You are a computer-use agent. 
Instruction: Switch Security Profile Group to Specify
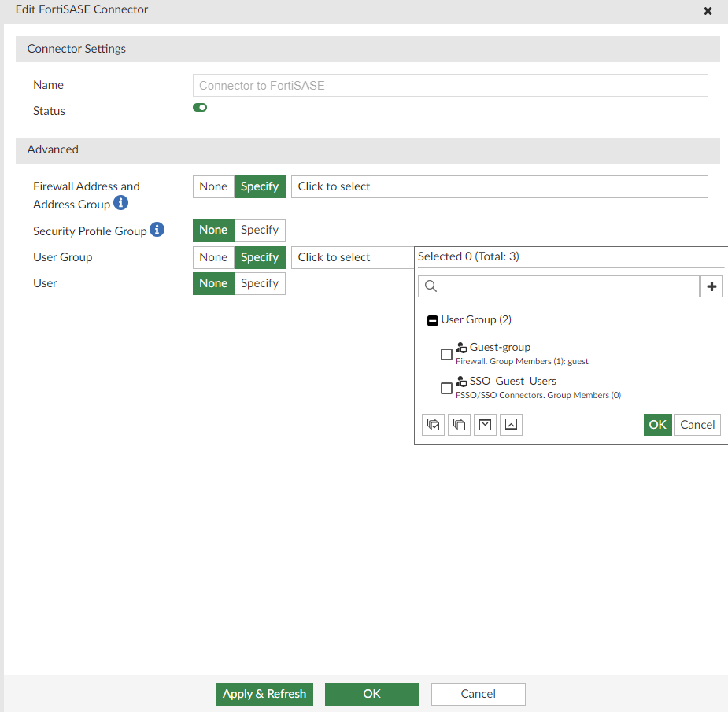(260, 230)
